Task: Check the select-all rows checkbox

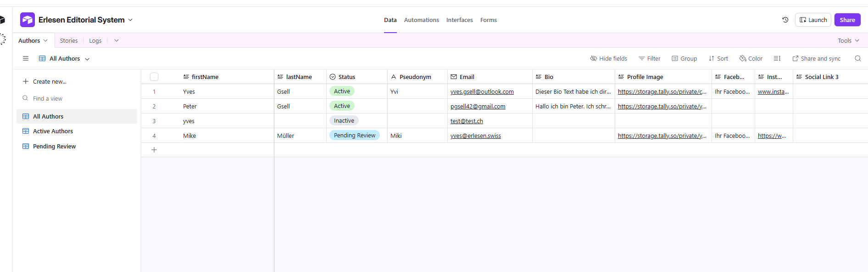Action: pyautogui.click(x=154, y=77)
